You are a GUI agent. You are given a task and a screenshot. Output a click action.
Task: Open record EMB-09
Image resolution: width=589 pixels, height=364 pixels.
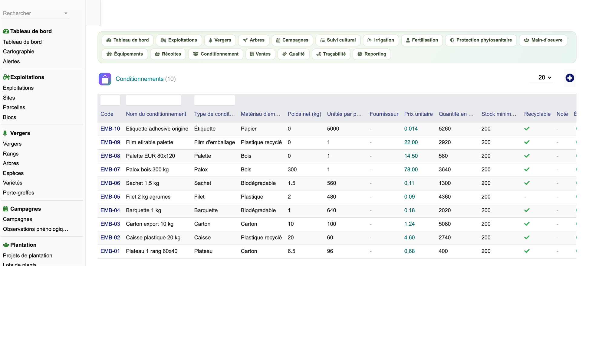[110, 142]
